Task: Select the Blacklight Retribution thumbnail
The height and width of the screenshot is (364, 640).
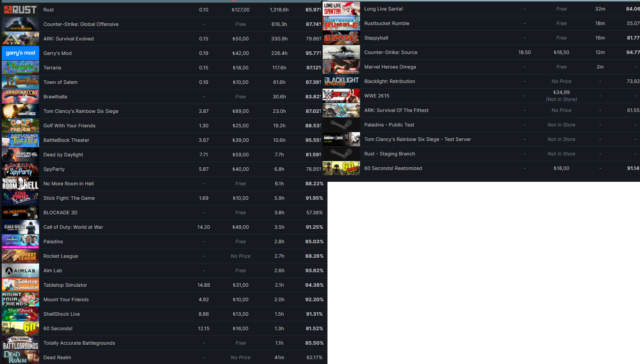Action: click(x=341, y=81)
